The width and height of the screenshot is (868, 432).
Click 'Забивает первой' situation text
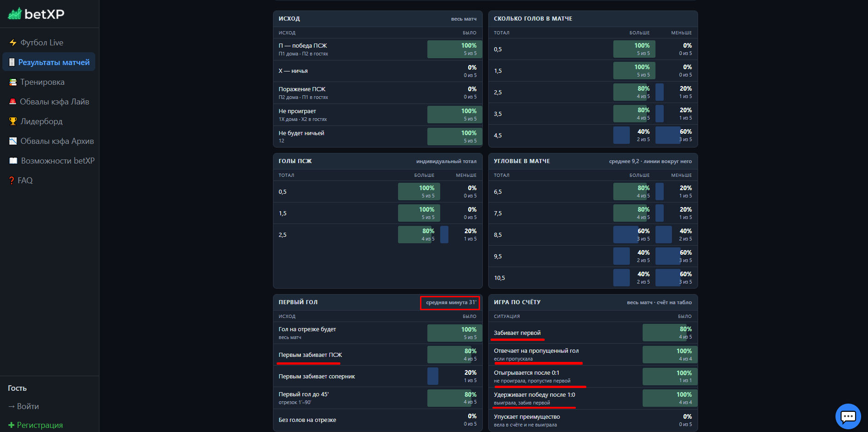[x=517, y=333]
